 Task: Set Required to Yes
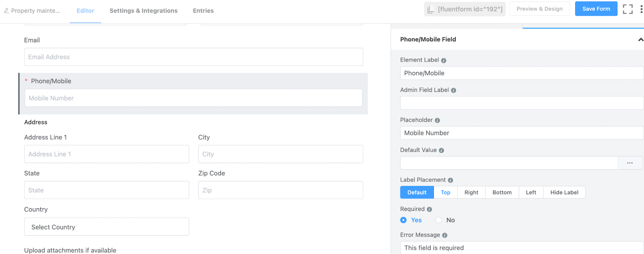point(404,220)
